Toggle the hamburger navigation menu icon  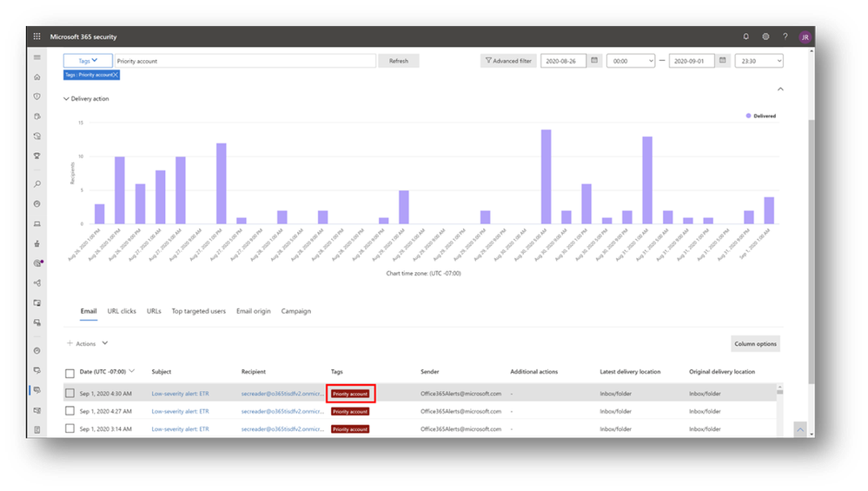(x=37, y=57)
